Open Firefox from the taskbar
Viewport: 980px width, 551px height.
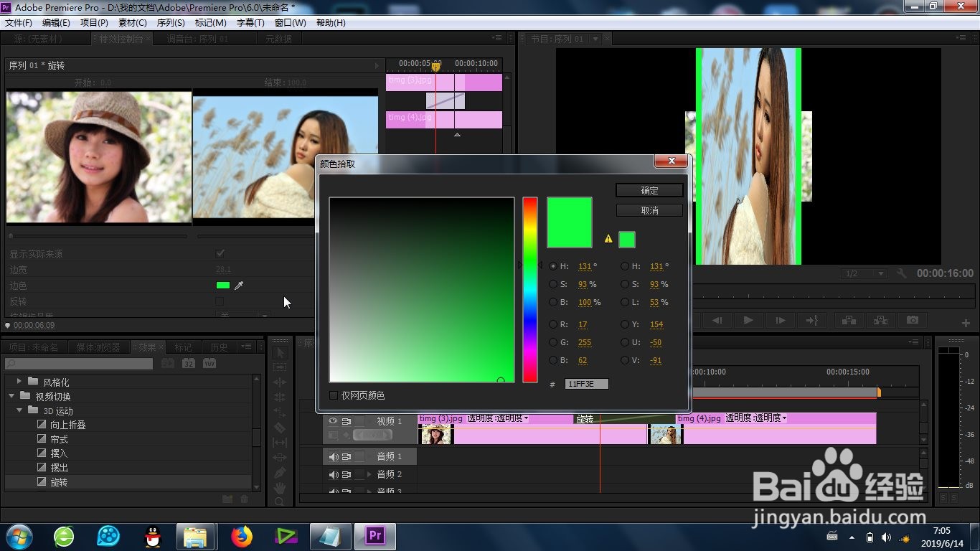point(242,536)
